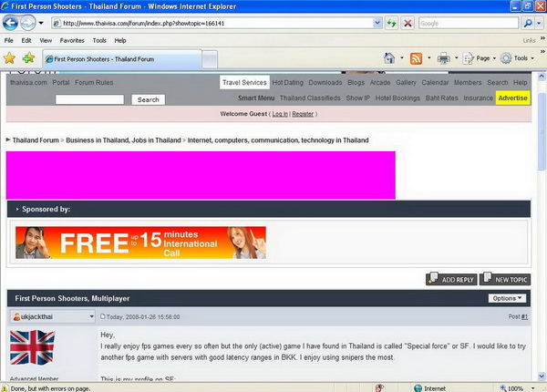The height and width of the screenshot is (392, 547).
Task: Click the yellow Advertise button
Action: [512, 98]
